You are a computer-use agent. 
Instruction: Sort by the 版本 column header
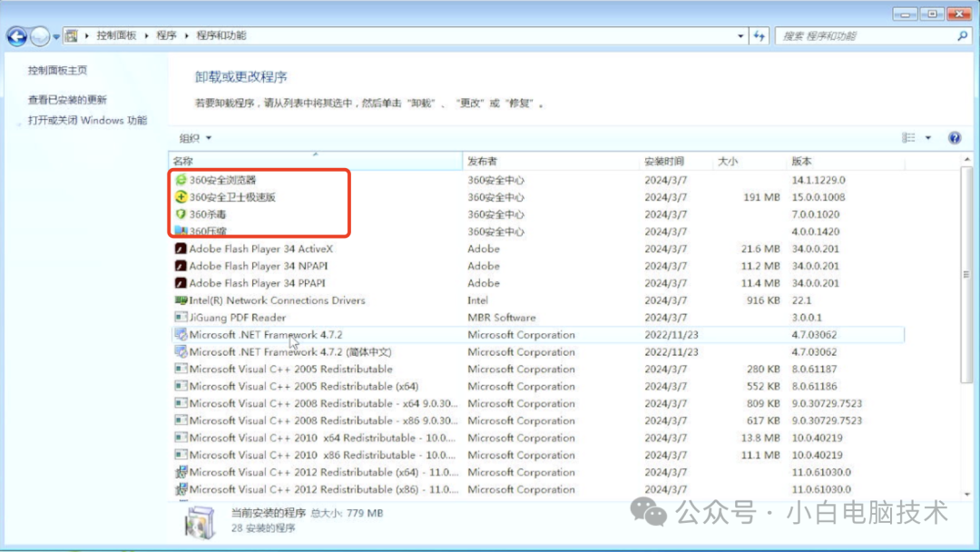pyautogui.click(x=845, y=162)
